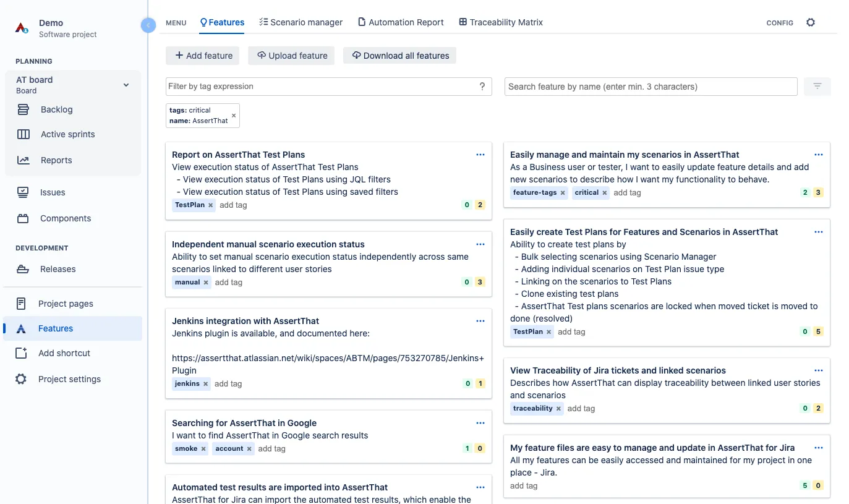Click the CONFIG label
Viewport: 849px width, 504px height.
(780, 23)
